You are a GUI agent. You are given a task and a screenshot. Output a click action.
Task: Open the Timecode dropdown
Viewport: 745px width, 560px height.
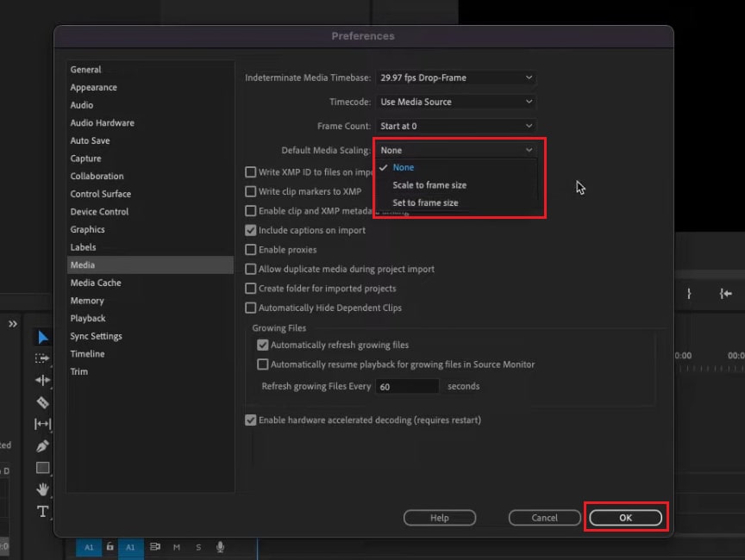tap(456, 102)
